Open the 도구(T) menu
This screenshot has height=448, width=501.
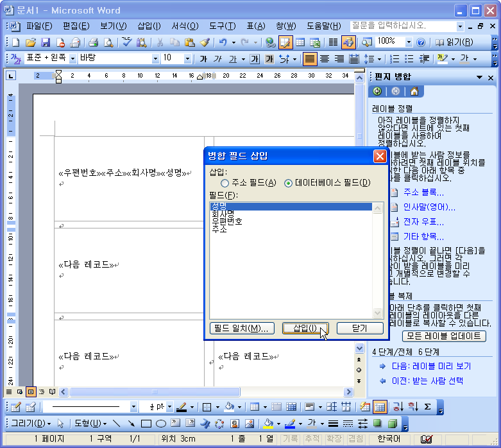tap(223, 26)
